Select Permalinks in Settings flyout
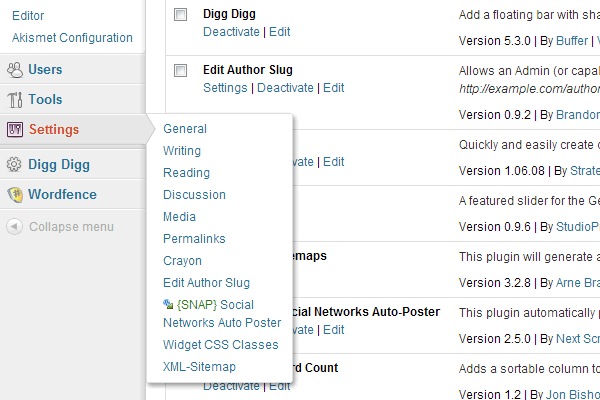This screenshot has height=400, width=600. (x=194, y=239)
